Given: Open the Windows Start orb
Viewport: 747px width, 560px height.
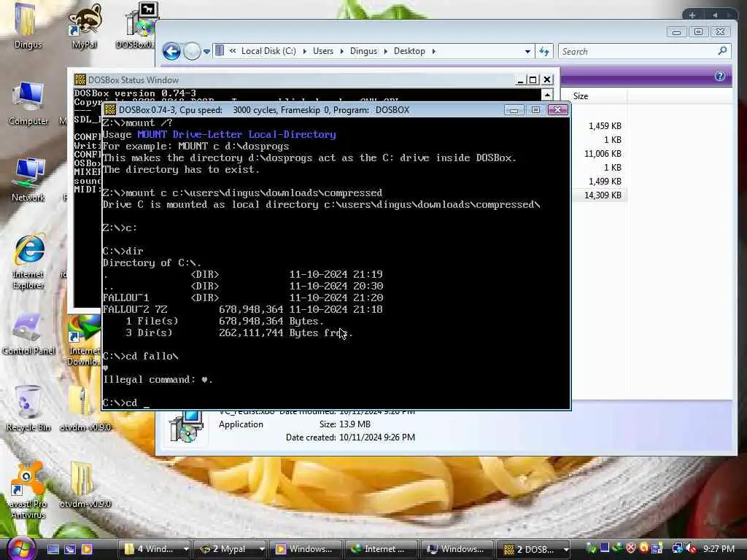Looking at the screenshot, I should pyautogui.click(x=20, y=548).
